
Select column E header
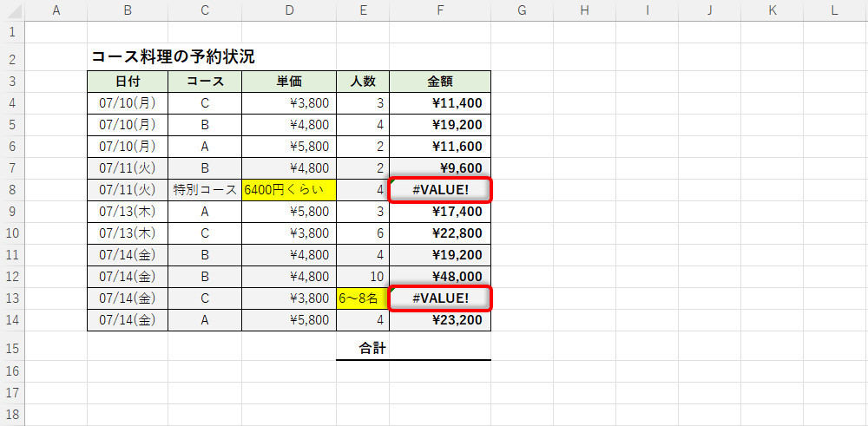[x=363, y=10]
